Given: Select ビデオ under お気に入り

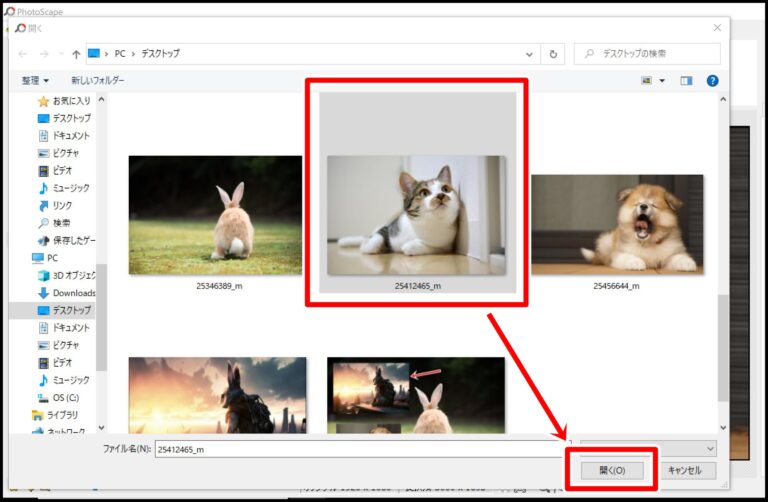Looking at the screenshot, I should [x=55, y=170].
